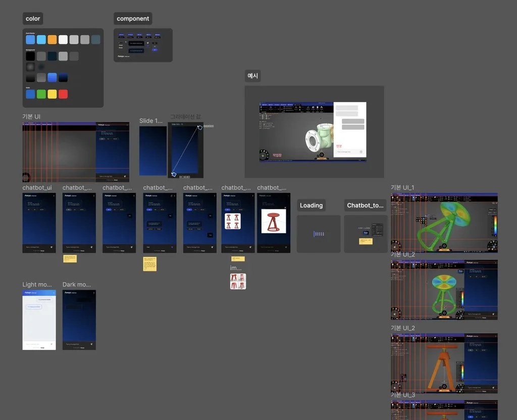Select the loading bars indicator in Loading
517x420 pixels.
point(319,234)
